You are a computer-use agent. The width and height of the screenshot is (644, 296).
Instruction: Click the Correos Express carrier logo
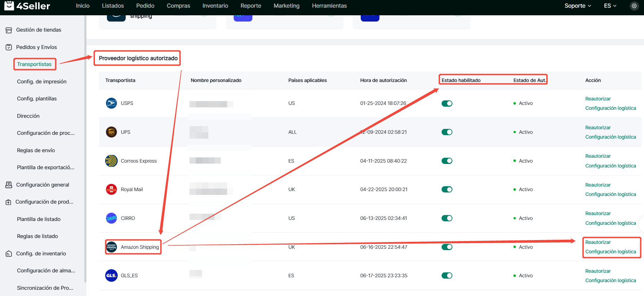(x=111, y=161)
